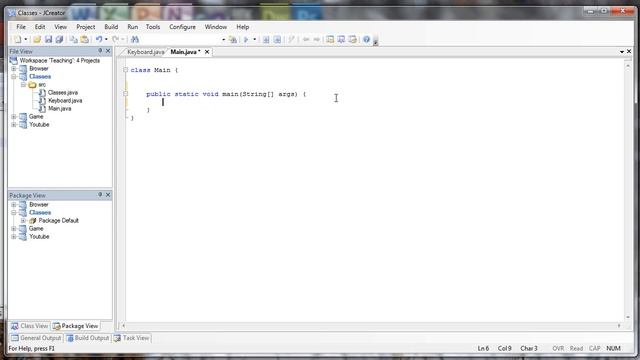Screen dimensions: 640x360
Task: Click the Paste toolbar icon
Action: point(84,39)
